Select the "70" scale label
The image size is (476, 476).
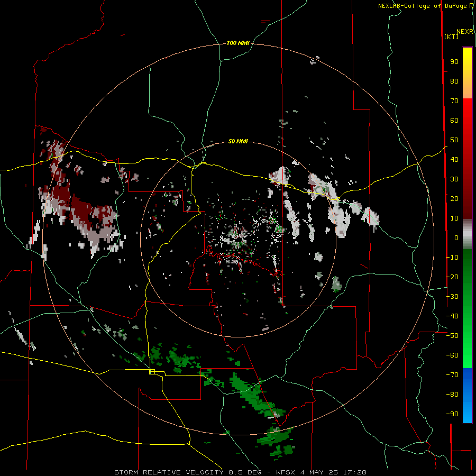pos(454,101)
